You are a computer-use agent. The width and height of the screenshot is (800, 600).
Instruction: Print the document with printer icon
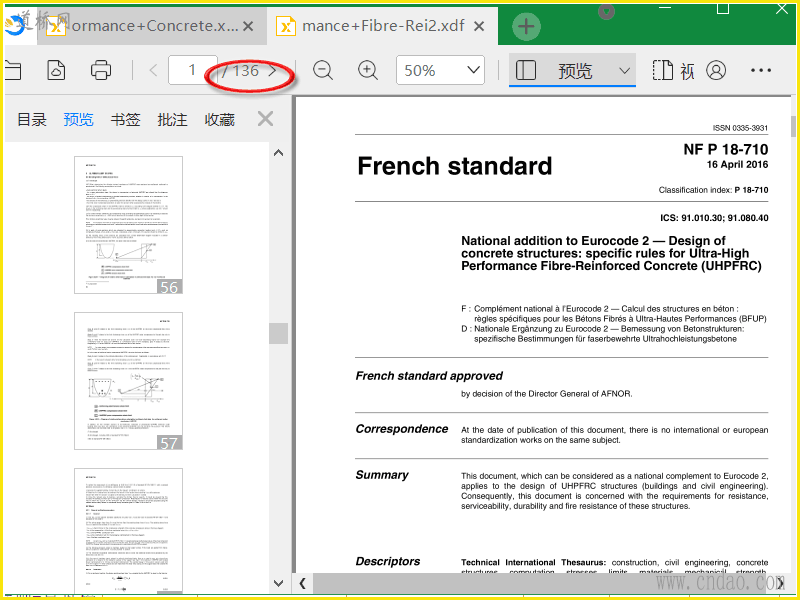(101, 70)
